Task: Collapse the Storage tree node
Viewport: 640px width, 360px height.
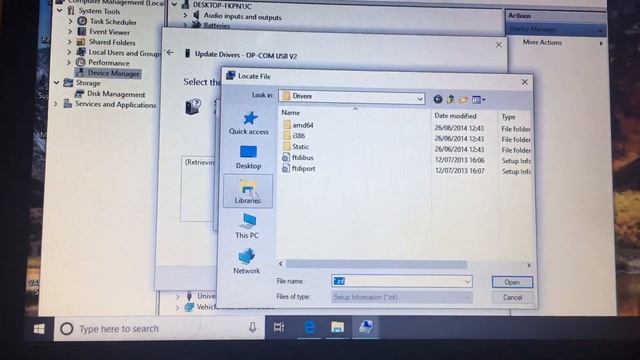Action: tap(56, 83)
